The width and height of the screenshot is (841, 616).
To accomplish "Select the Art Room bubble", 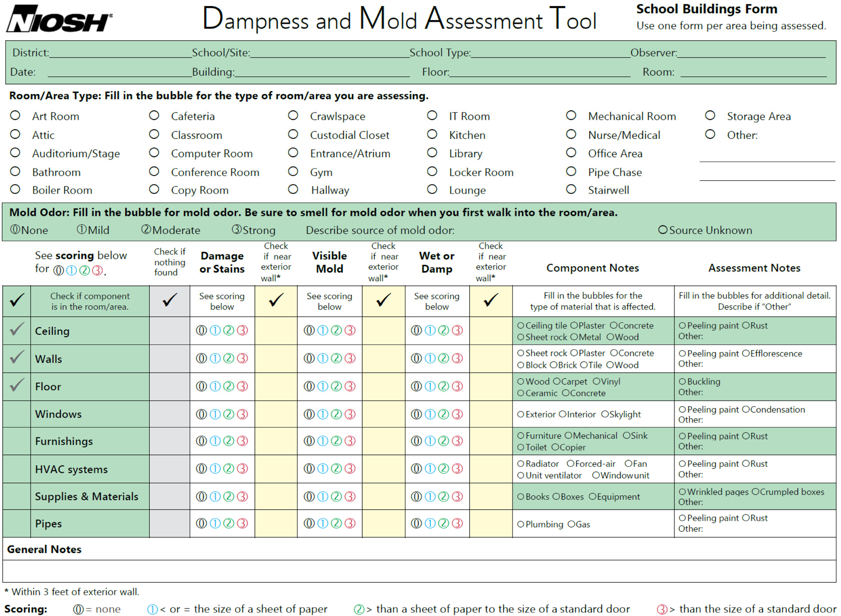I will pyautogui.click(x=15, y=116).
